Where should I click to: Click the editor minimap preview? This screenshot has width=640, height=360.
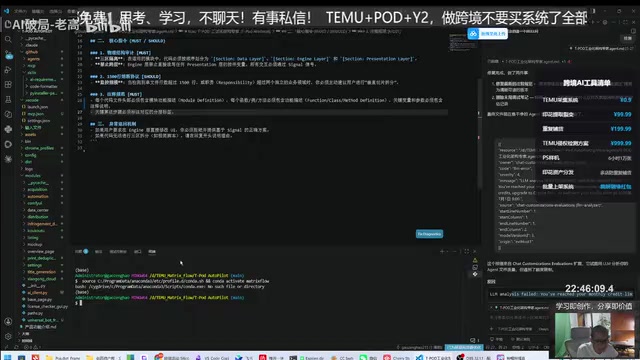click(x=462, y=42)
